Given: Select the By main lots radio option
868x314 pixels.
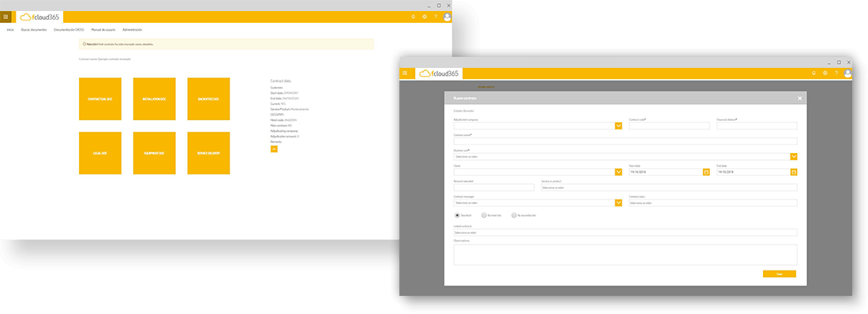Looking at the screenshot, I should [484, 215].
